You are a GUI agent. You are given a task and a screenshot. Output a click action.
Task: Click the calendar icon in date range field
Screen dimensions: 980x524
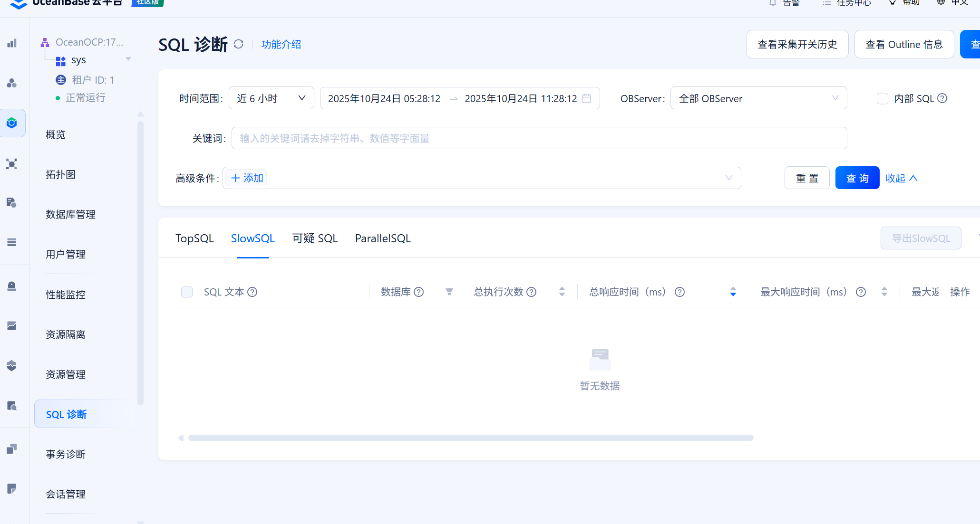[587, 98]
